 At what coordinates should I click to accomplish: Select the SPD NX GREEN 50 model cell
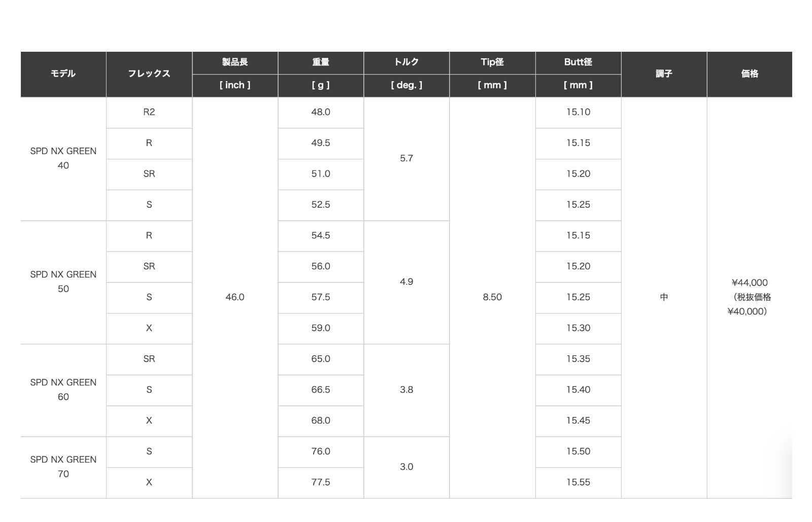[63, 282]
